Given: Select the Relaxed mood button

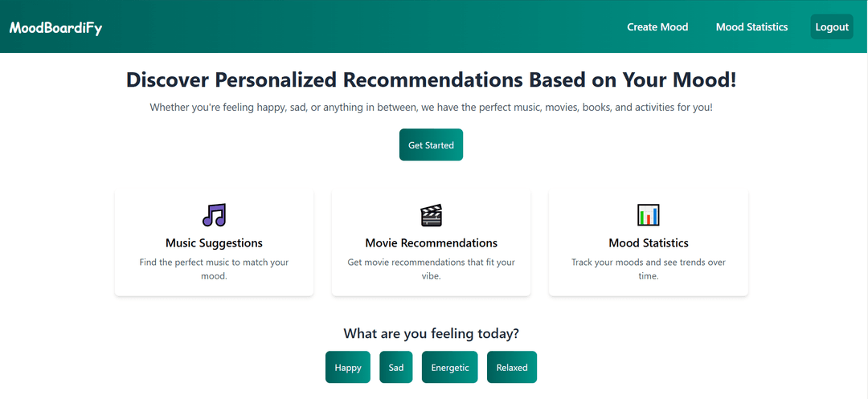Looking at the screenshot, I should coord(512,368).
